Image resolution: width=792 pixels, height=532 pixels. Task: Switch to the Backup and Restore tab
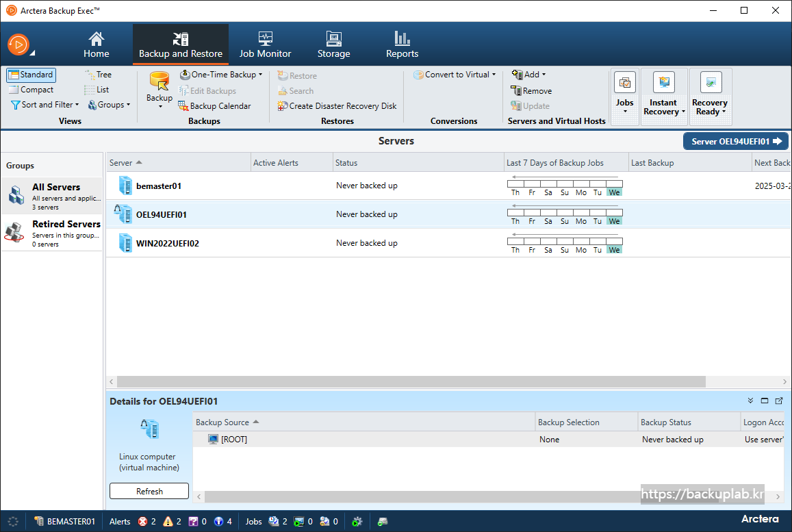pyautogui.click(x=180, y=45)
